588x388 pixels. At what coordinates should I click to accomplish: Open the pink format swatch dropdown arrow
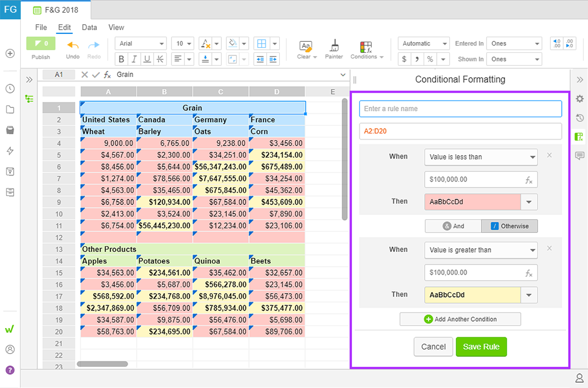[x=529, y=202]
